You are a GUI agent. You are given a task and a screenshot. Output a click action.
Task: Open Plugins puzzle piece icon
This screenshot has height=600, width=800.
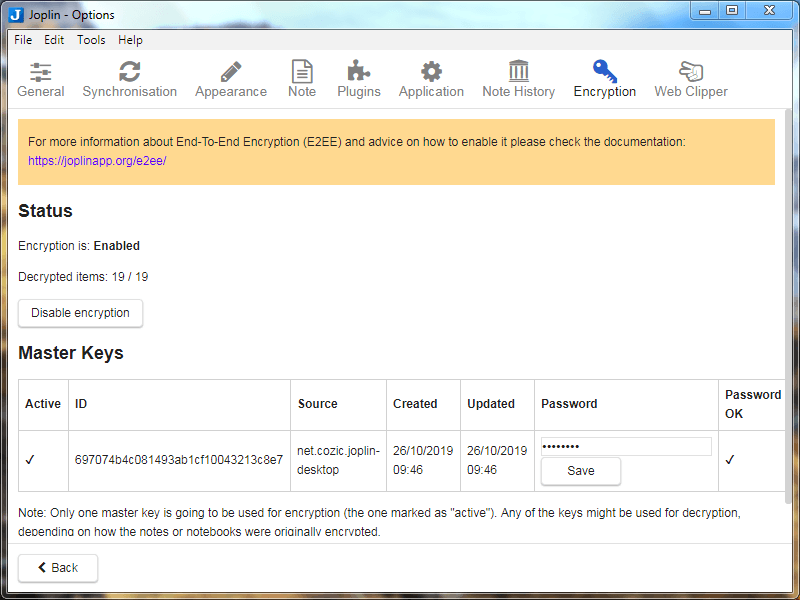359,71
